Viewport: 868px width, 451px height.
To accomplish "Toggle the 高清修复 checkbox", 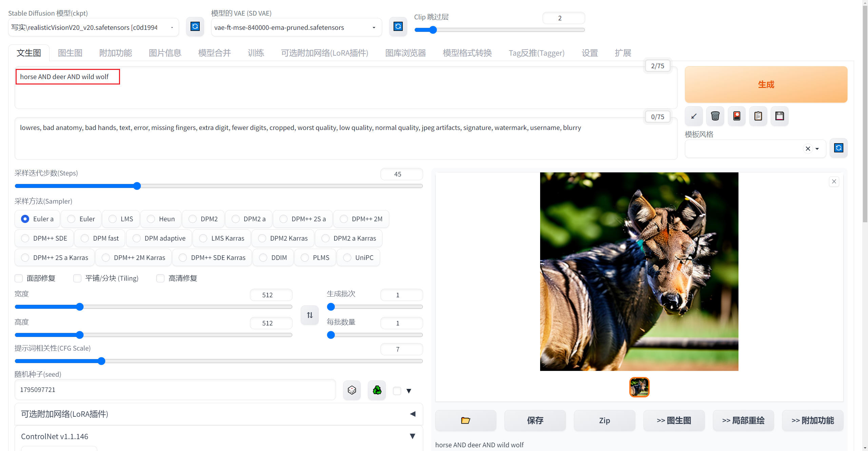I will pyautogui.click(x=160, y=278).
